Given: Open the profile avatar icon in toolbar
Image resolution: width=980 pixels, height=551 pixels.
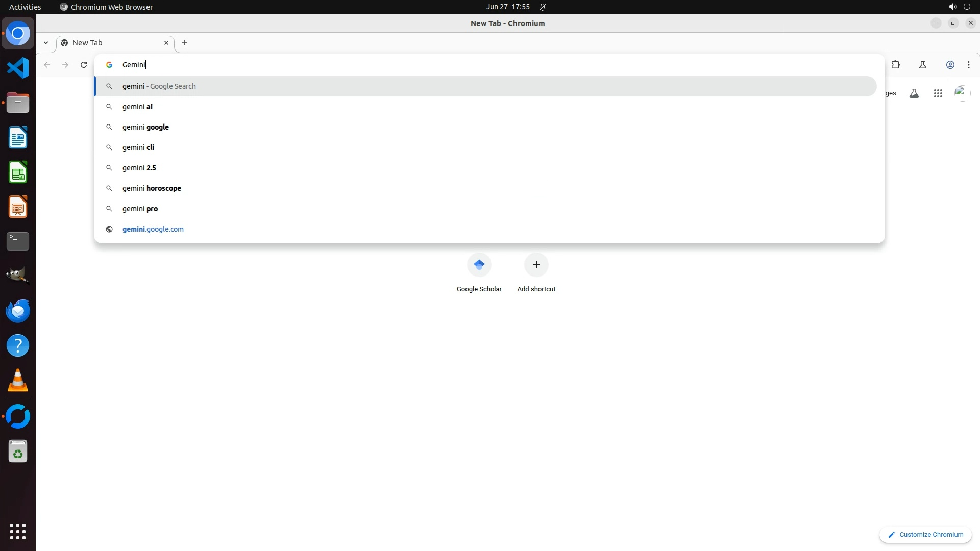Looking at the screenshot, I should (950, 65).
